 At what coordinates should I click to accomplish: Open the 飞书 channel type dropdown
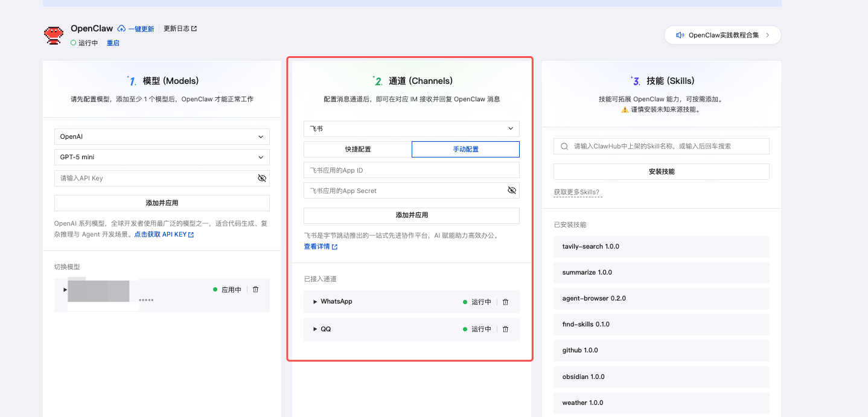click(x=411, y=129)
